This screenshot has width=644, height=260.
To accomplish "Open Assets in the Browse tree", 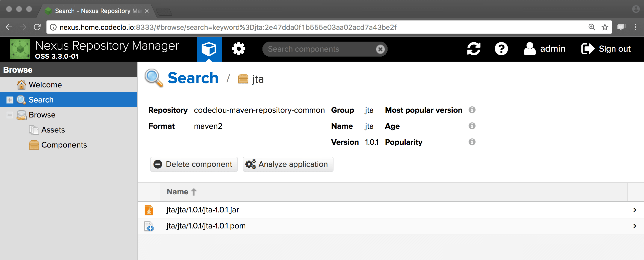I will coord(53,130).
